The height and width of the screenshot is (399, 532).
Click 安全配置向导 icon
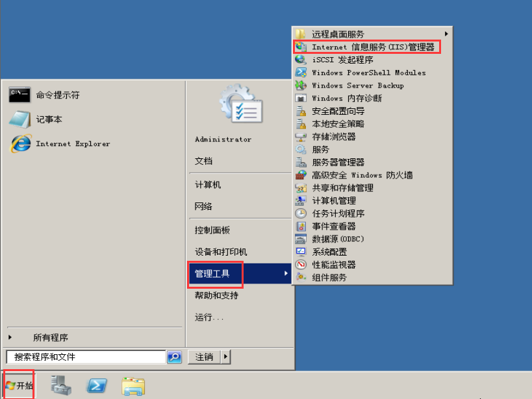point(301,111)
